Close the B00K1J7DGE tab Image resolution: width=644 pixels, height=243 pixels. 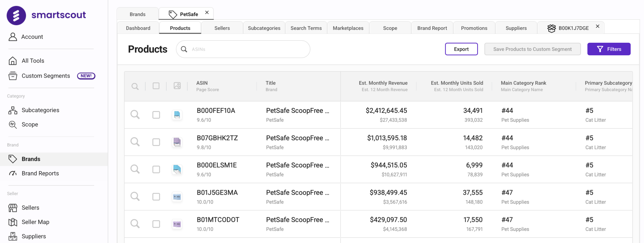tap(597, 26)
